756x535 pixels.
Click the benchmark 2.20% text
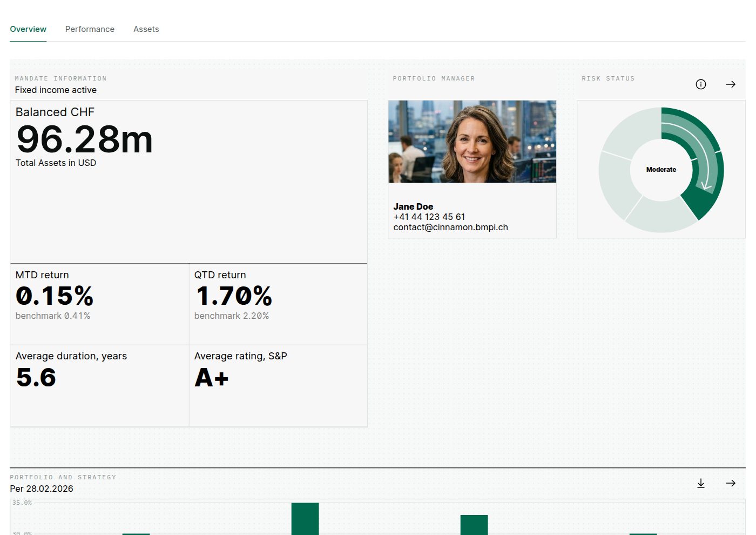click(232, 316)
